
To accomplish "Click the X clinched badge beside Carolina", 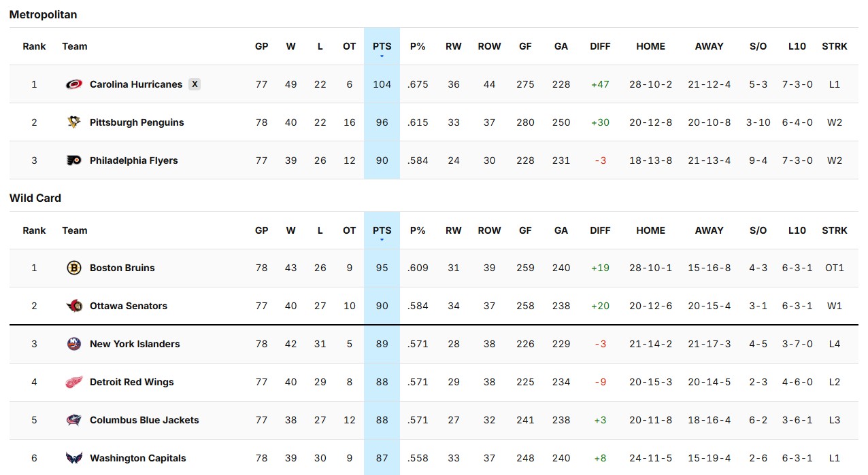I will click(195, 84).
